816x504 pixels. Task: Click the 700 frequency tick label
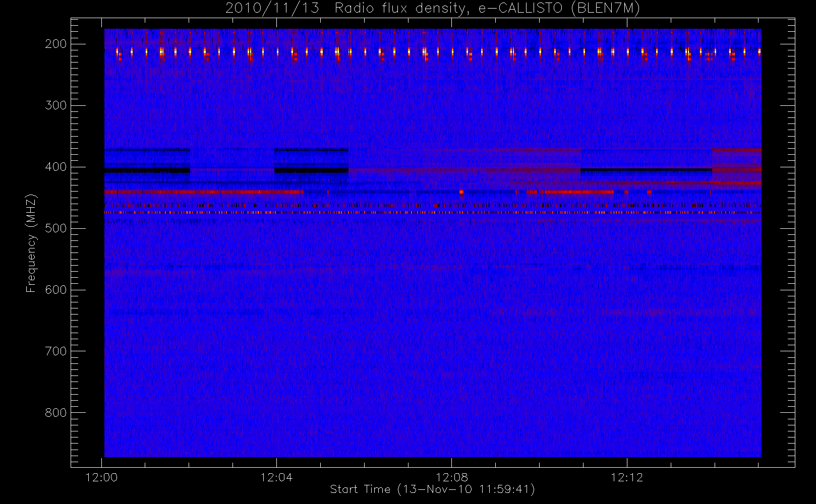[x=56, y=351]
